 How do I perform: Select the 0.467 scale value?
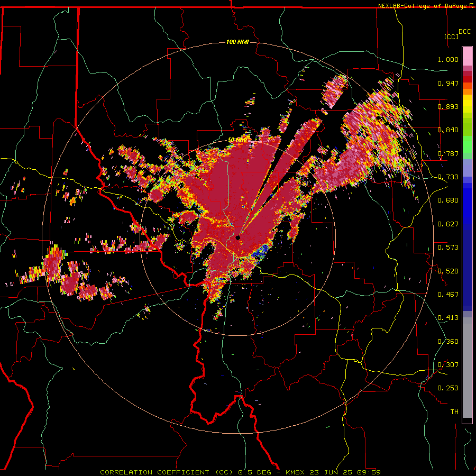pos(448,295)
